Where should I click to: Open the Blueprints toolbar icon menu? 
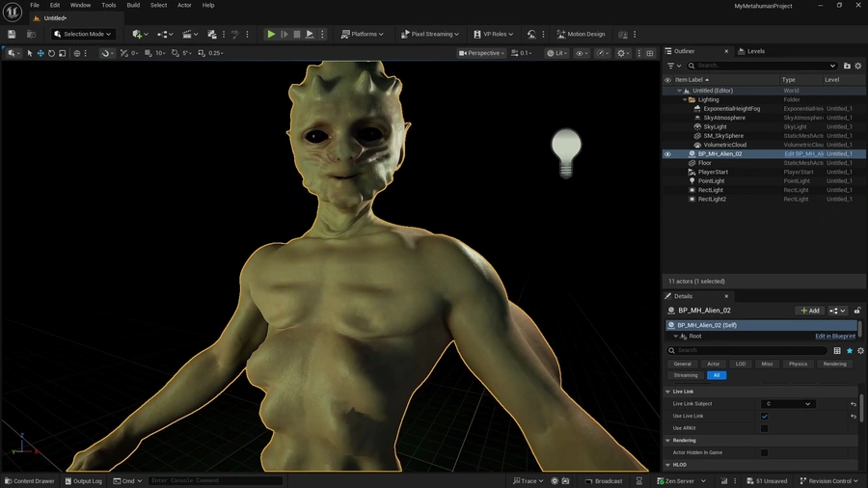coord(164,35)
